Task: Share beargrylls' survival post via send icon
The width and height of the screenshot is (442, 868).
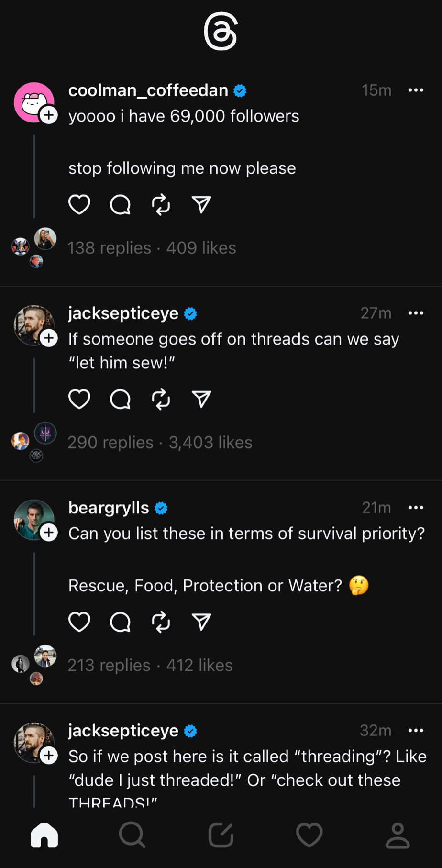Action: tap(201, 622)
